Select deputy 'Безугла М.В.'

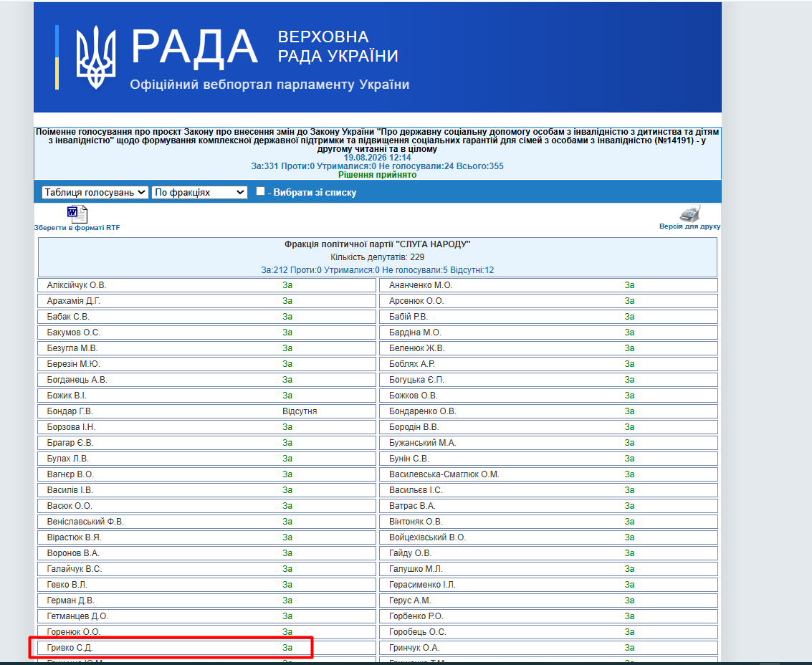click(x=72, y=348)
